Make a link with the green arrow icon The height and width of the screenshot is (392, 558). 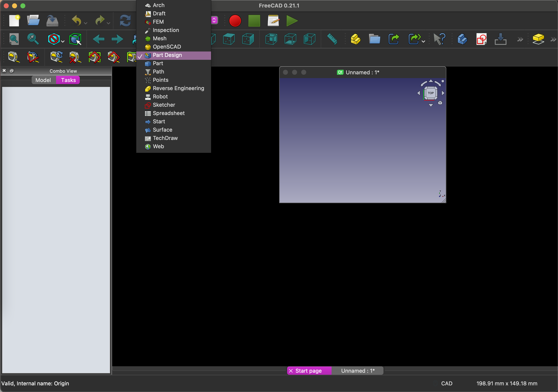click(394, 39)
